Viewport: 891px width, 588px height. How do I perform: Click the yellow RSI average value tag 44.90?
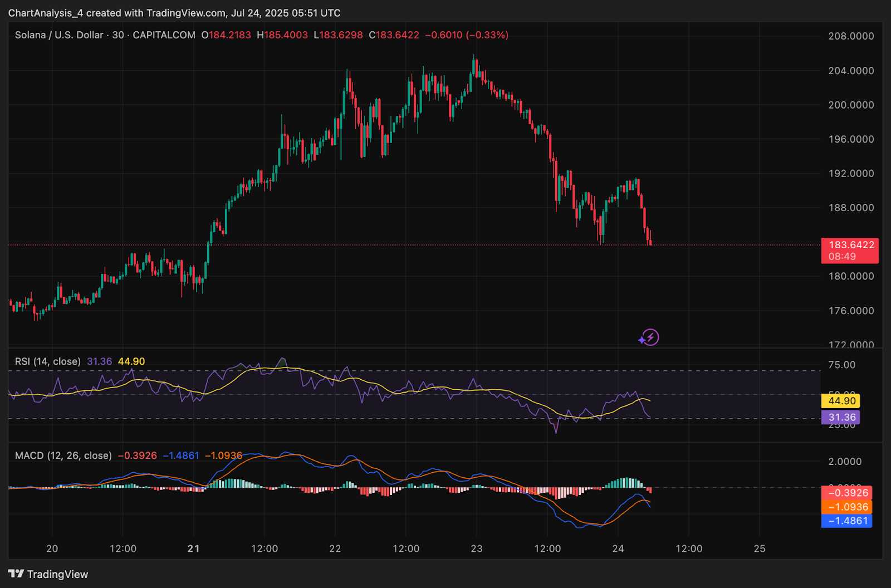(841, 401)
